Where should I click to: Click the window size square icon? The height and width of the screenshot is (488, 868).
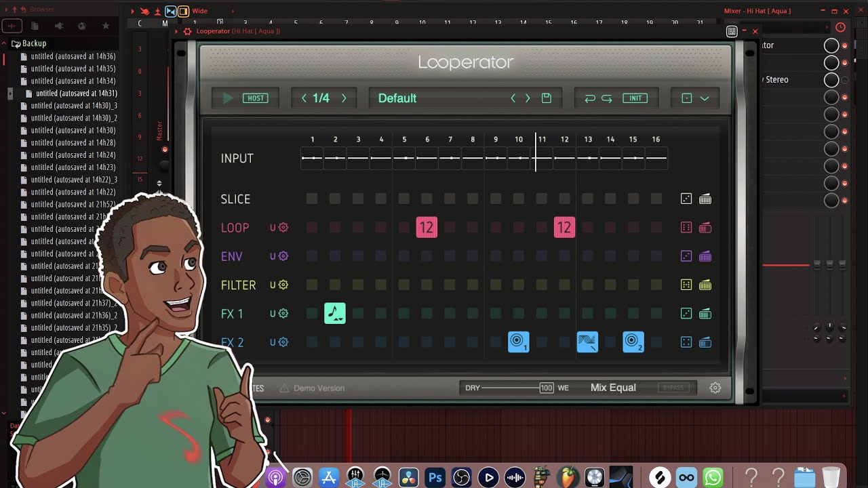coord(686,98)
